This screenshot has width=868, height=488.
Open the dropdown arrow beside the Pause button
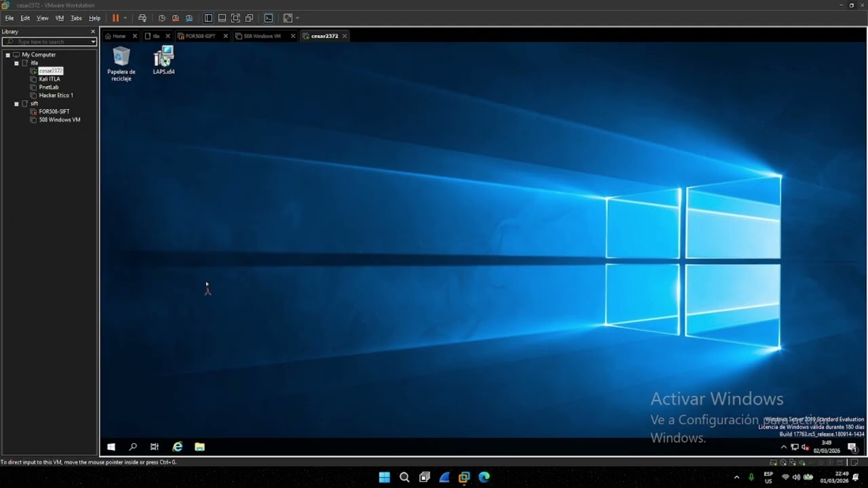click(x=125, y=18)
